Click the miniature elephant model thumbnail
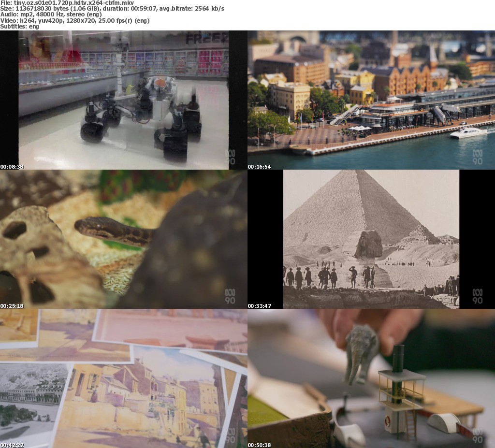Image resolution: width=495 pixels, height=448 pixels. 371,378
